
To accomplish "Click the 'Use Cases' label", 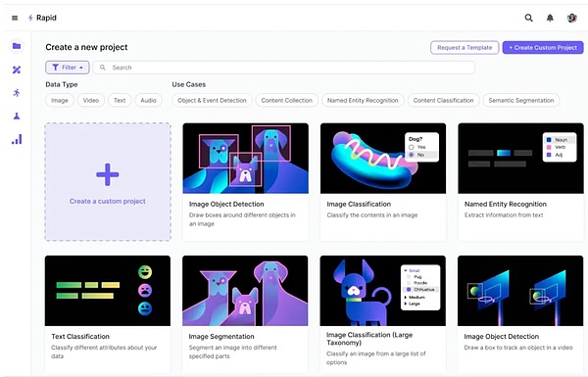I will click(189, 84).
